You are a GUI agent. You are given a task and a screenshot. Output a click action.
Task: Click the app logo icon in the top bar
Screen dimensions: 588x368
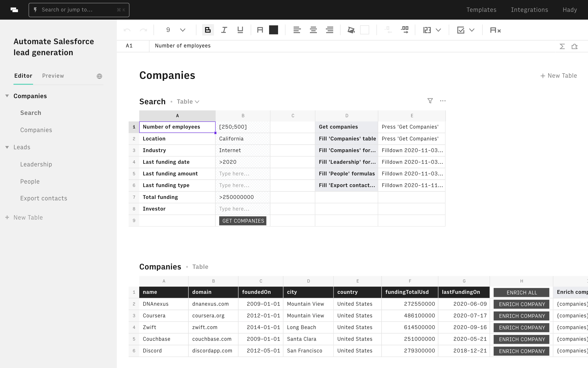(x=14, y=10)
